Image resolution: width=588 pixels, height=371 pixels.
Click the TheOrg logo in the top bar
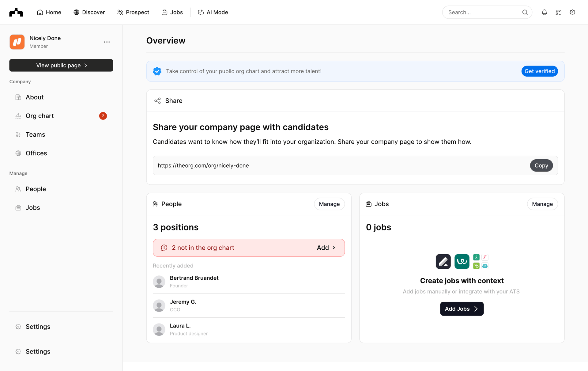[x=16, y=12]
